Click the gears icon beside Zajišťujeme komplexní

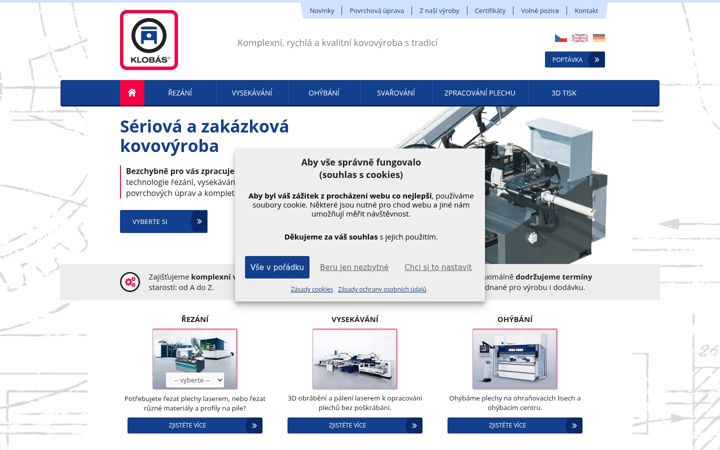coord(130,282)
